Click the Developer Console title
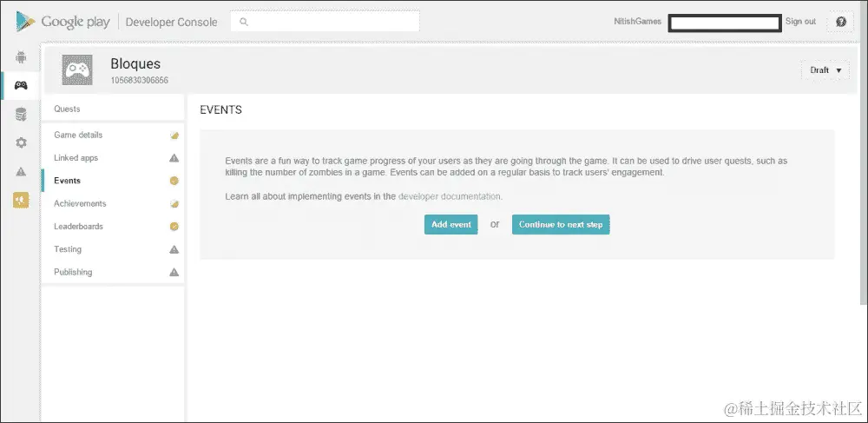Screen dimensions: 868x423 tap(171, 22)
